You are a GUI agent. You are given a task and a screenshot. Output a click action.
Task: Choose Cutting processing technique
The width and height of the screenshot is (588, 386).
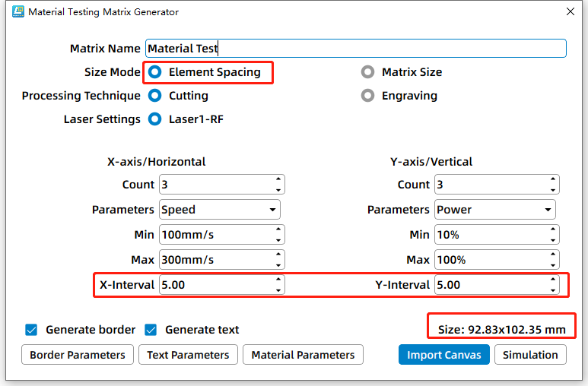155,96
